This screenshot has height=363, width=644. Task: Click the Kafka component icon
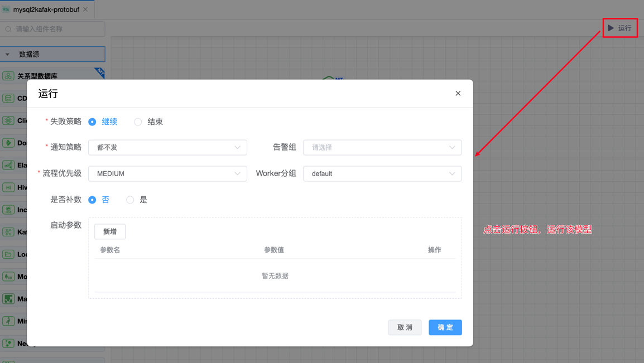[x=8, y=232]
